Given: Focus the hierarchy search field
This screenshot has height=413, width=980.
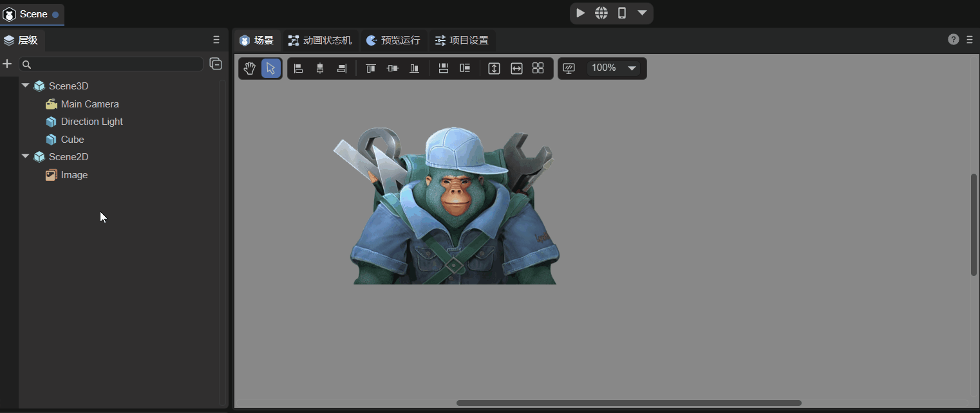Looking at the screenshot, I should tap(111, 64).
